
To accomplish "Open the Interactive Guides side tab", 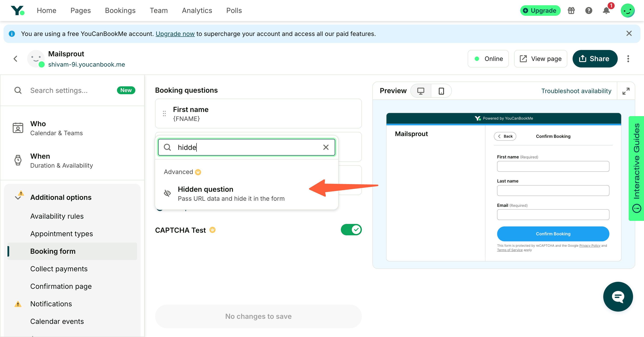I will 636,168.
